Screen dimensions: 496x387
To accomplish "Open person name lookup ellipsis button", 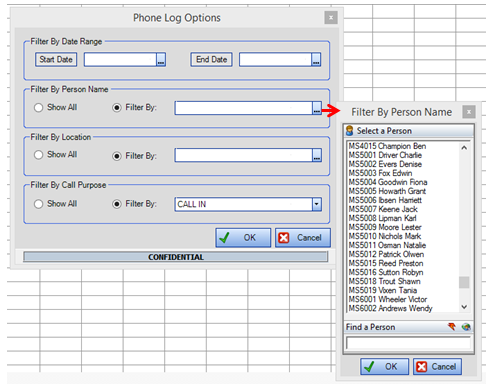I will (317, 108).
